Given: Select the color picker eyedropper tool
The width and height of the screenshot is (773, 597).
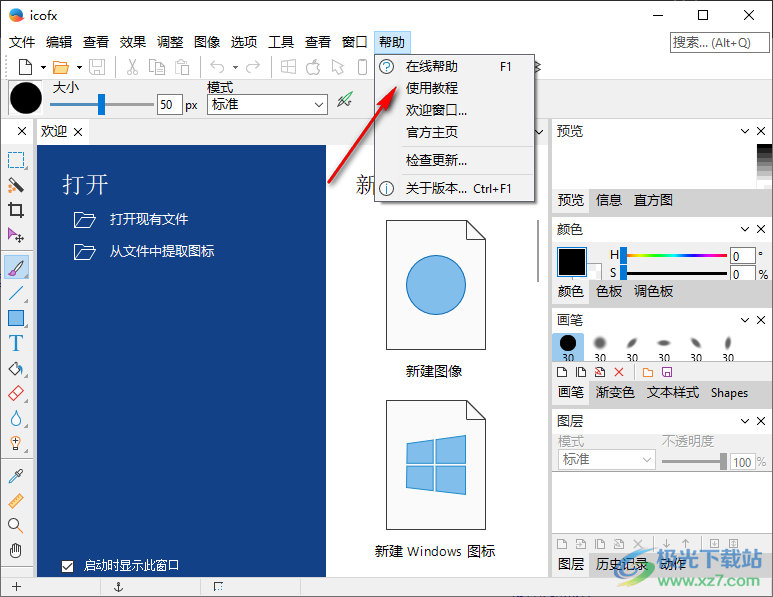Looking at the screenshot, I should pos(16,476).
